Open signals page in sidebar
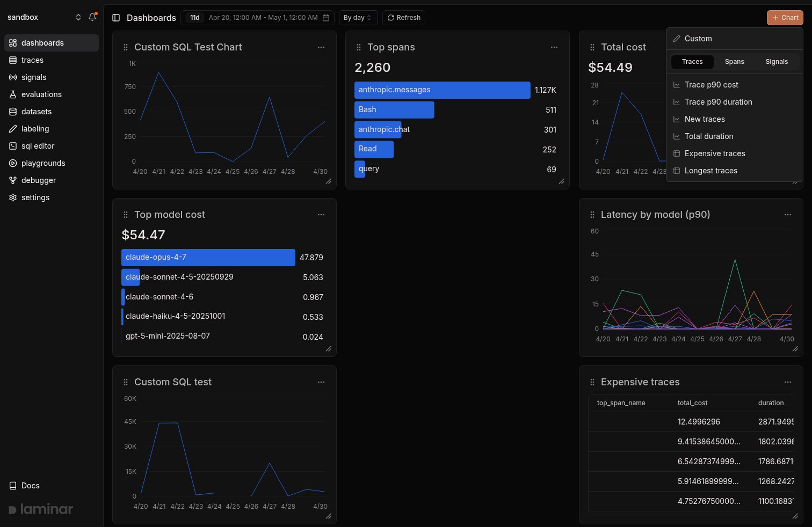 (52, 77)
